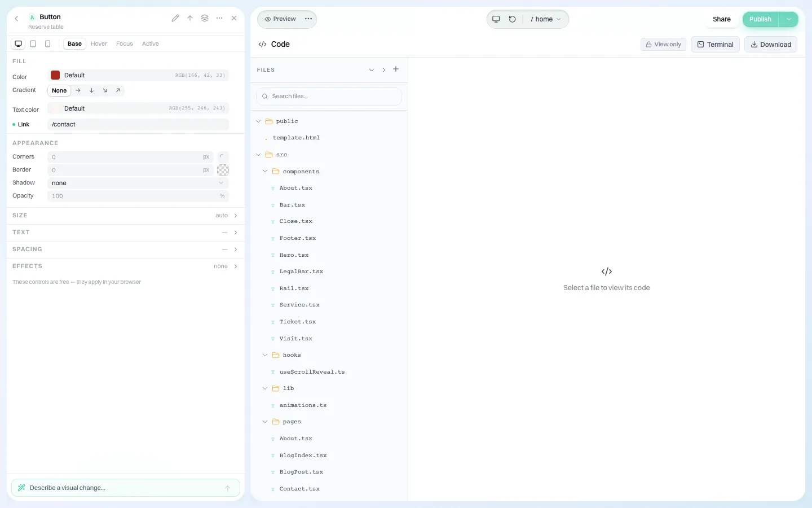Select the tablet breakpoint icon
The width and height of the screenshot is (812, 508).
33,43
